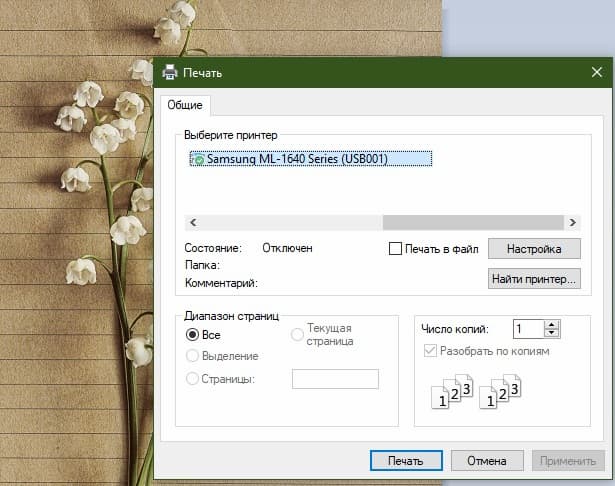Pick the 'Страницы' radio button

pos(193,379)
